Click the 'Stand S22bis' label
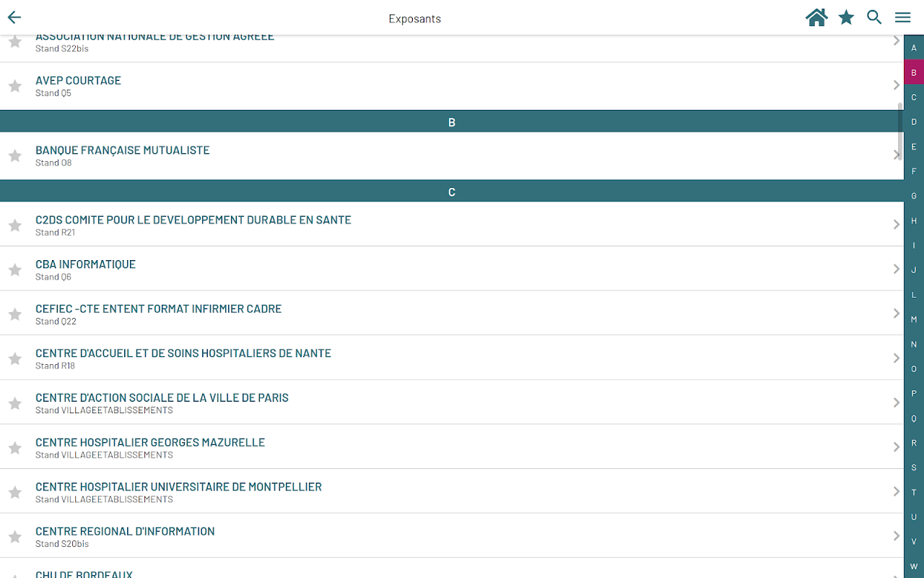 point(62,48)
